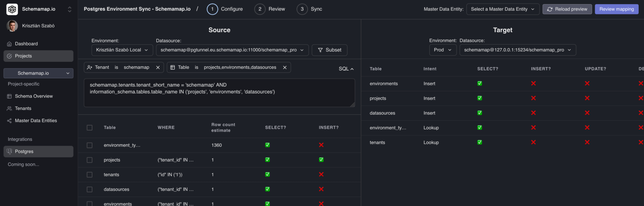Click datasources name in target table
This screenshot has height=206, width=644.
point(382,113)
